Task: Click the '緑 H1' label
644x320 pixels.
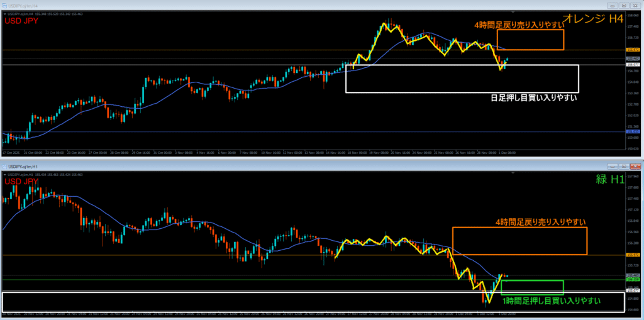Action: point(610,179)
